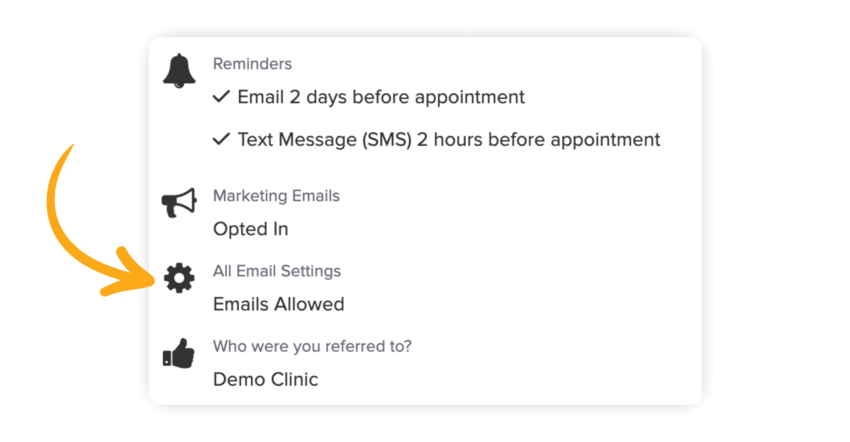Image resolution: width=850 pixels, height=442 pixels.
Task: Select the Marketing Emails heading
Action: tap(276, 196)
